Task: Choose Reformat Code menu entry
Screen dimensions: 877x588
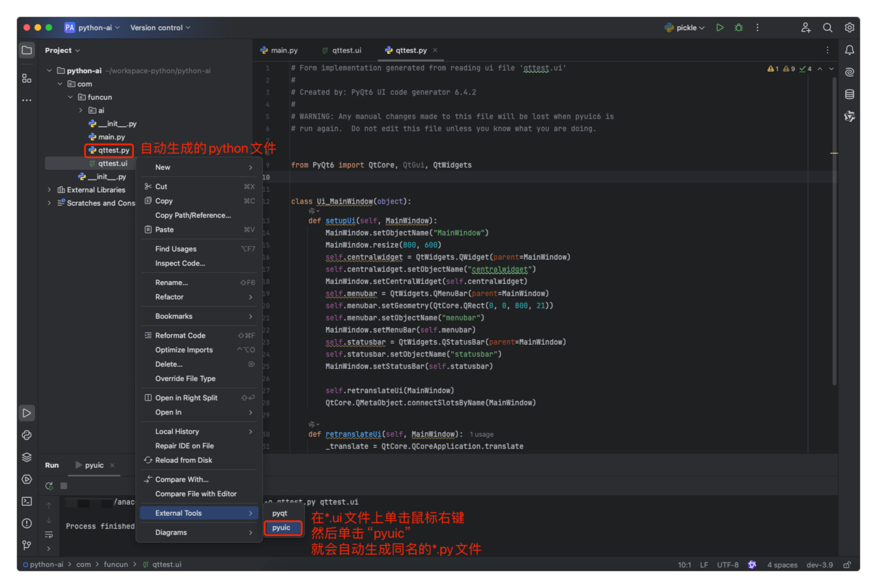Action: 199,335
